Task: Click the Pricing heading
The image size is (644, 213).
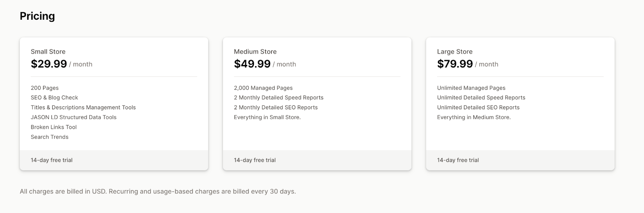Action: click(x=37, y=16)
